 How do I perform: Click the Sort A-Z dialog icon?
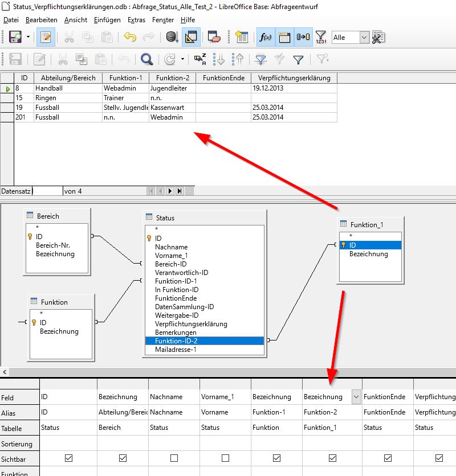pyautogui.click(x=200, y=59)
